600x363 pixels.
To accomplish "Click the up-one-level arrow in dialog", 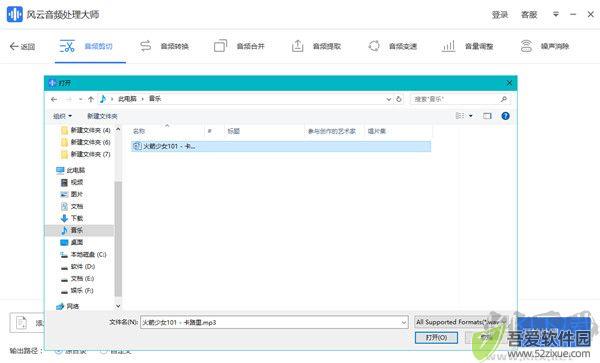I will click(x=91, y=99).
